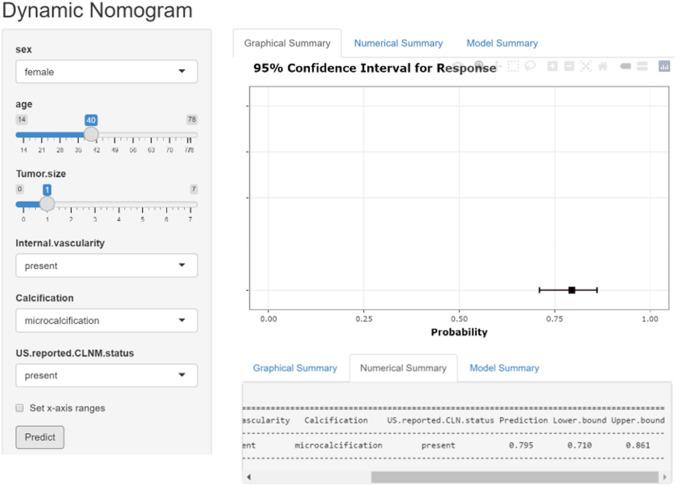Click the age slider handle
This screenshot has width=676, height=486.
pyautogui.click(x=91, y=133)
